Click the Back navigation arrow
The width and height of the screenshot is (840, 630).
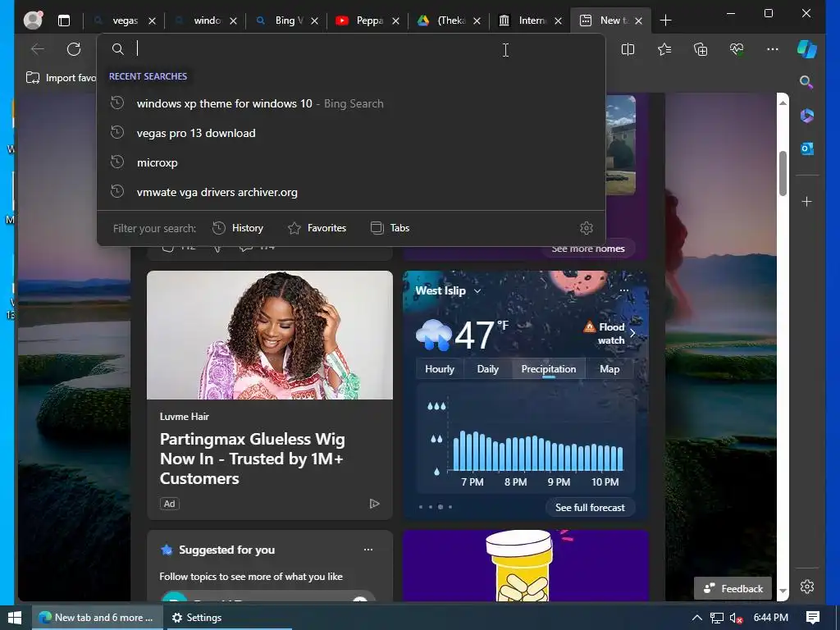coord(38,49)
